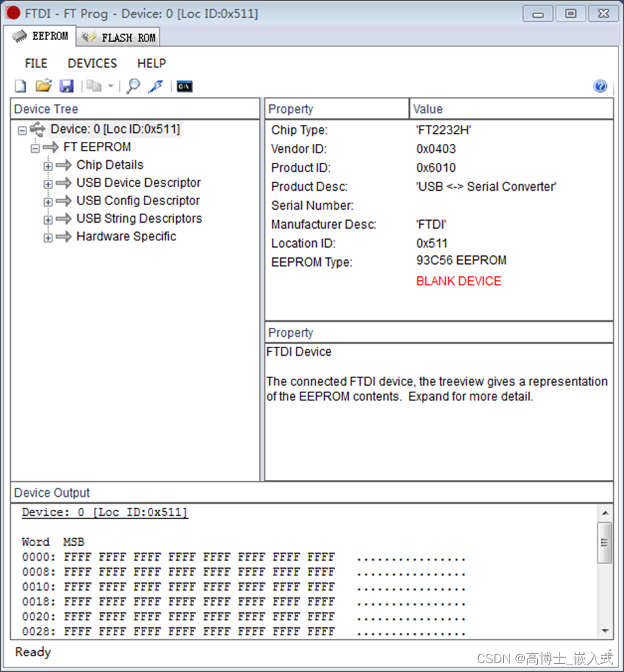Click the Vendor ID value 0x0403

pyautogui.click(x=436, y=149)
